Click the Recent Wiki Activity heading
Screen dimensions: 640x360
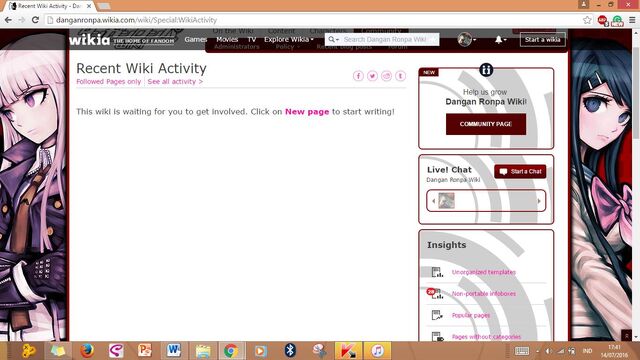coord(141,68)
